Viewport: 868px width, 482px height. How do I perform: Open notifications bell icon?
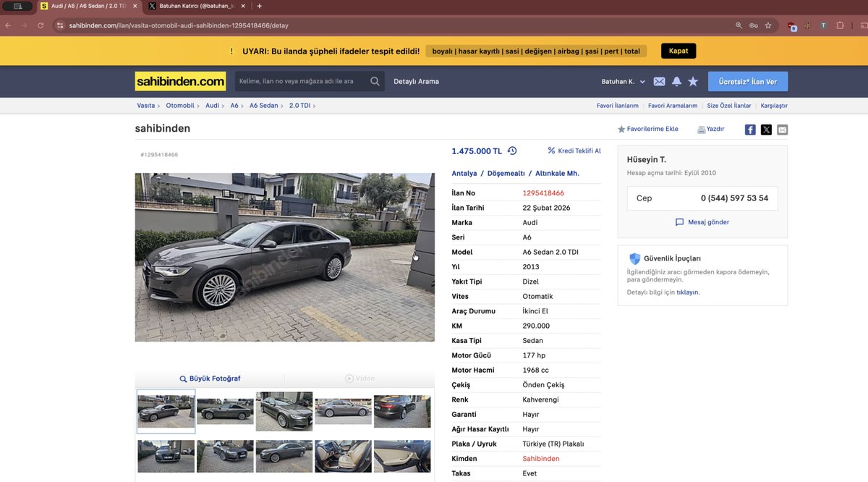click(676, 82)
